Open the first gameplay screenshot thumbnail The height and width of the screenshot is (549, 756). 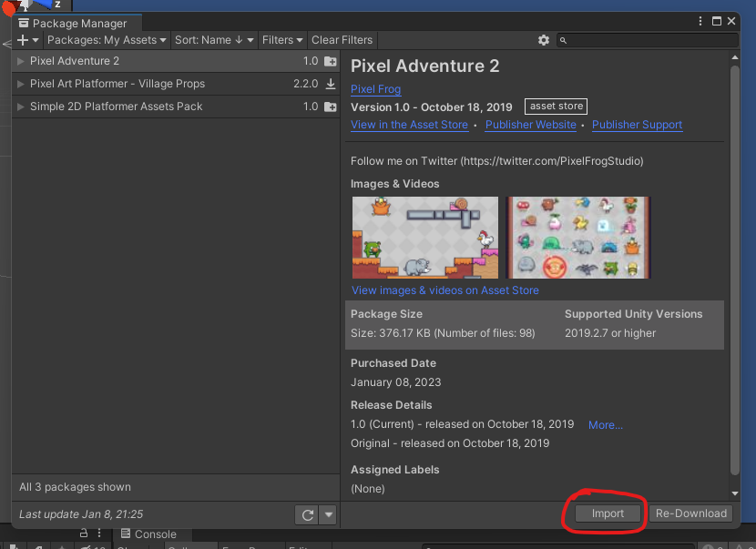(424, 237)
